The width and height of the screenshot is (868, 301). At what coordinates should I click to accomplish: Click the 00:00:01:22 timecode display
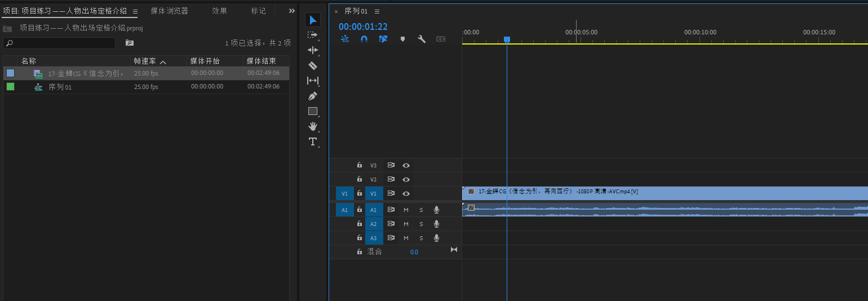pyautogui.click(x=363, y=26)
